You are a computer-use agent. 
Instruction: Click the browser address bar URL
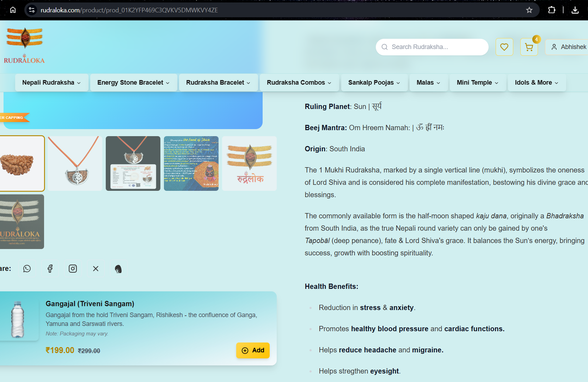tap(129, 10)
